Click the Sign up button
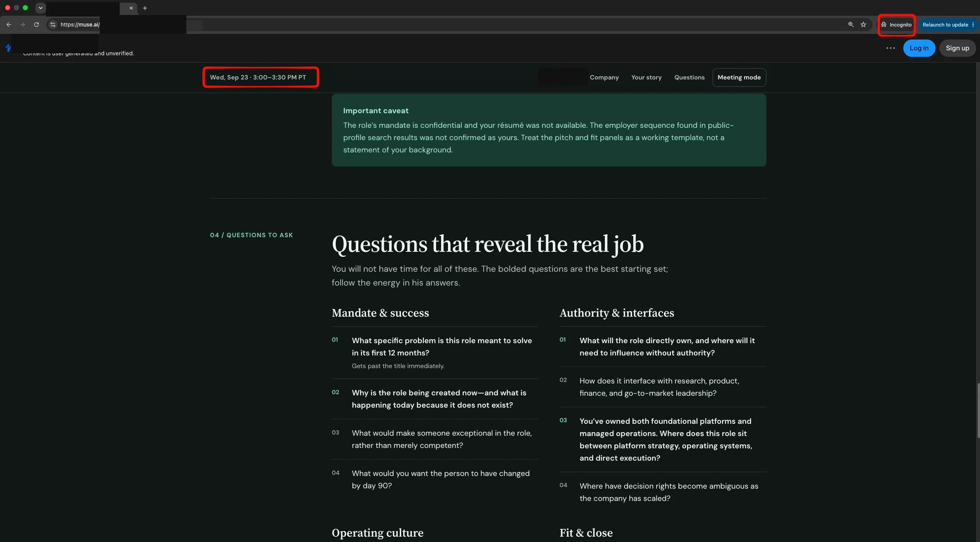Viewport: 980px width, 542px height. coord(957,48)
